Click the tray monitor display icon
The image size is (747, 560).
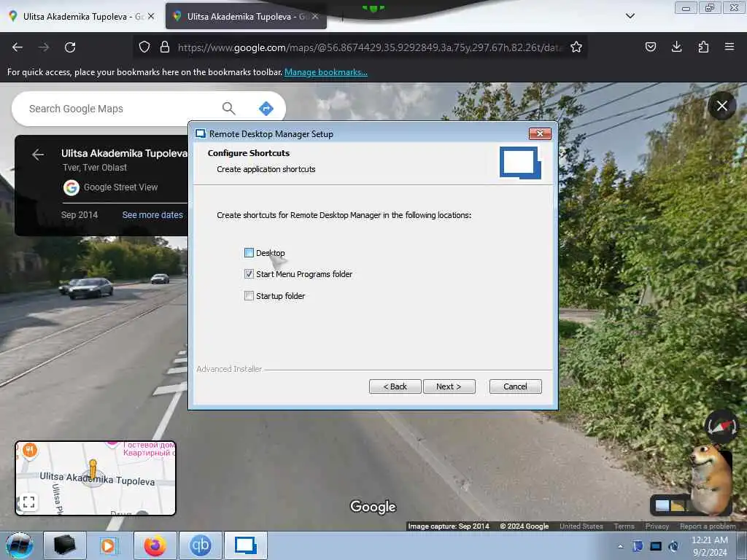pyautogui.click(x=656, y=546)
